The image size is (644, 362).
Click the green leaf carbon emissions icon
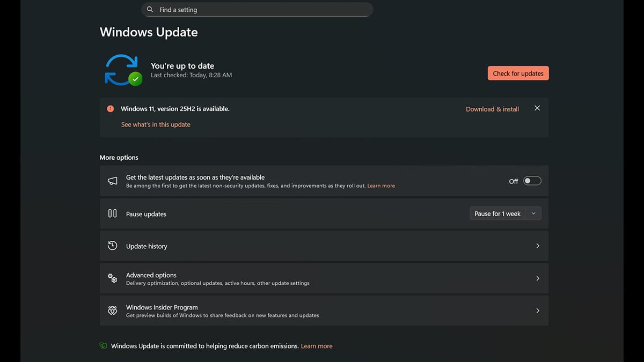pos(103,345)
